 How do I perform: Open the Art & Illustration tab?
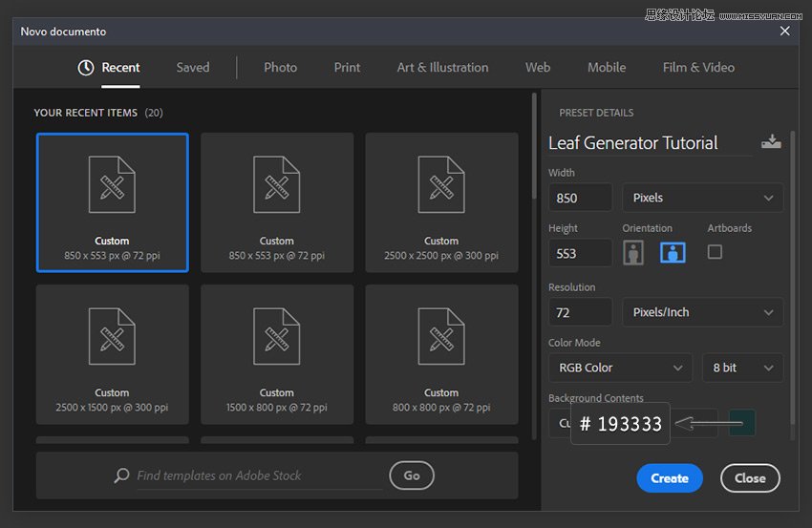point(442,68)
